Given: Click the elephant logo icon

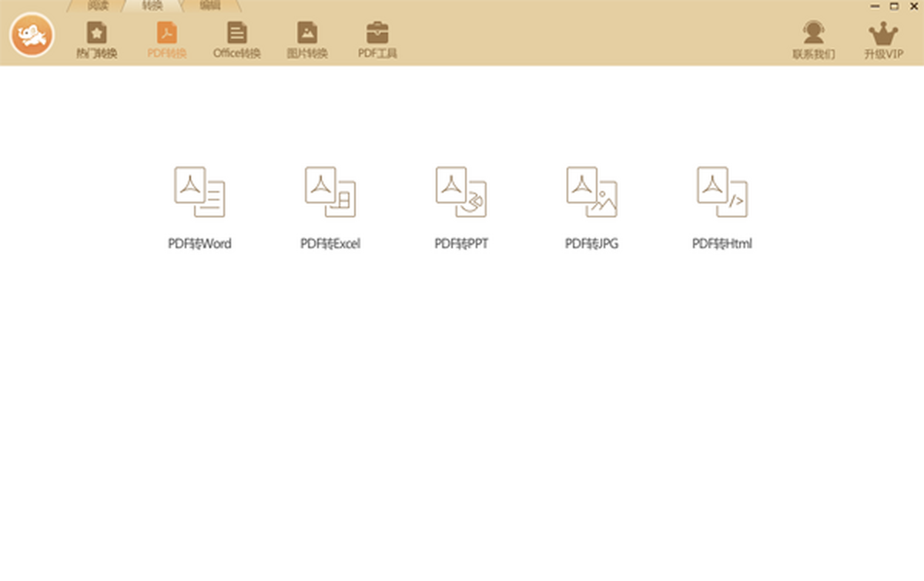Looking at the screenshot, I should [32, 35].
